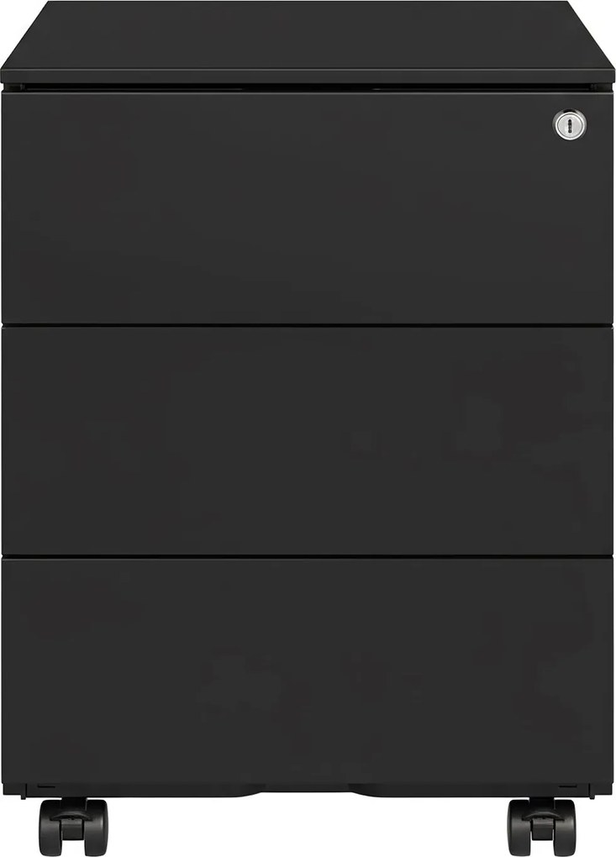Click the grip gap under the top plate
Image resolution: width=616 pixels, height=857 pixels.
coord(308,87)
